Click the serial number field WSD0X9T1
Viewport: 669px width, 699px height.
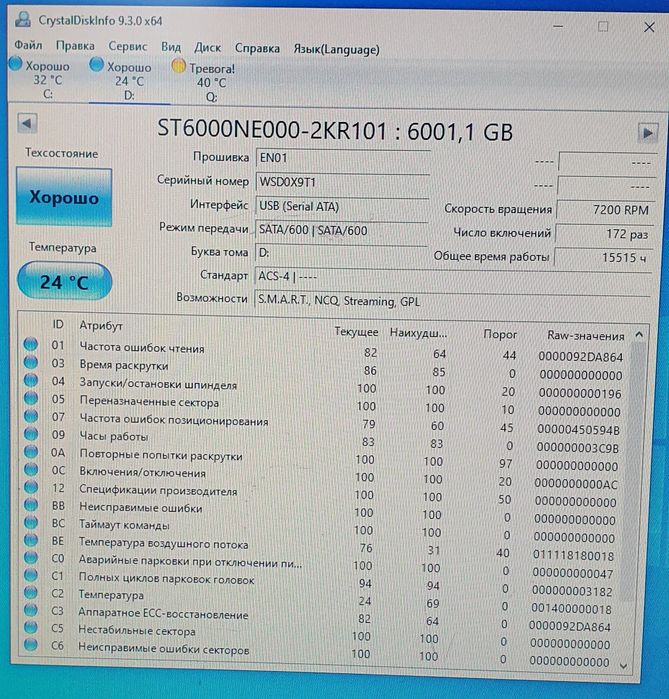(x=342, y=182)
